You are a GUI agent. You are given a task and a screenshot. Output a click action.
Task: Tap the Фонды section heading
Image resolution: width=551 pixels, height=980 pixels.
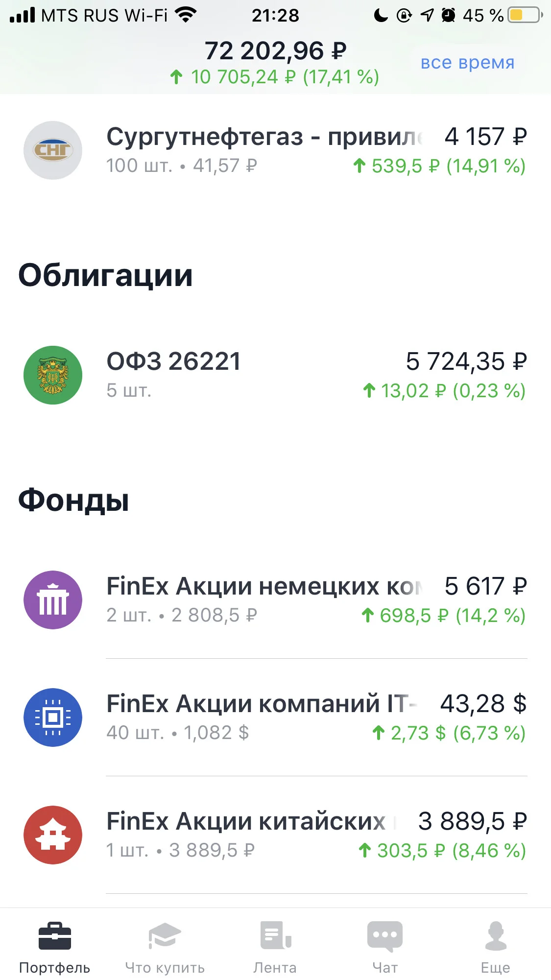click(x=73, y=501)
